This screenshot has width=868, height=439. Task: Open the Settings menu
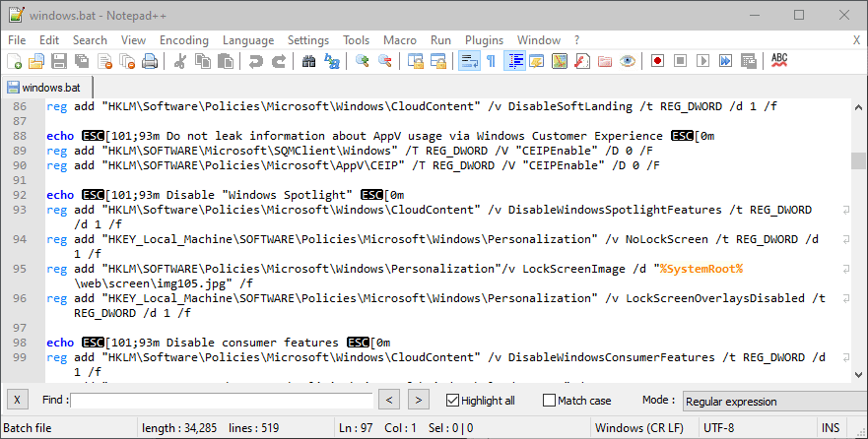pyautogui.click(x=308, y=40)
